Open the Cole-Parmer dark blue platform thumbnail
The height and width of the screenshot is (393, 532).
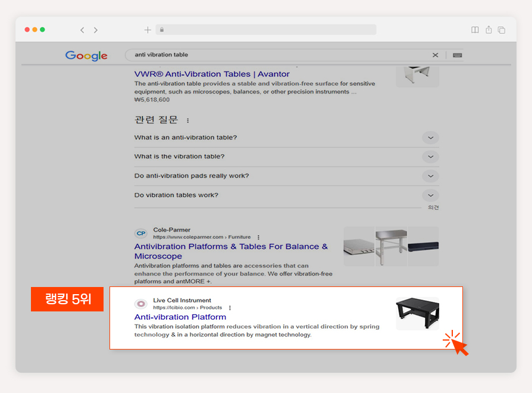coord(424,247)
